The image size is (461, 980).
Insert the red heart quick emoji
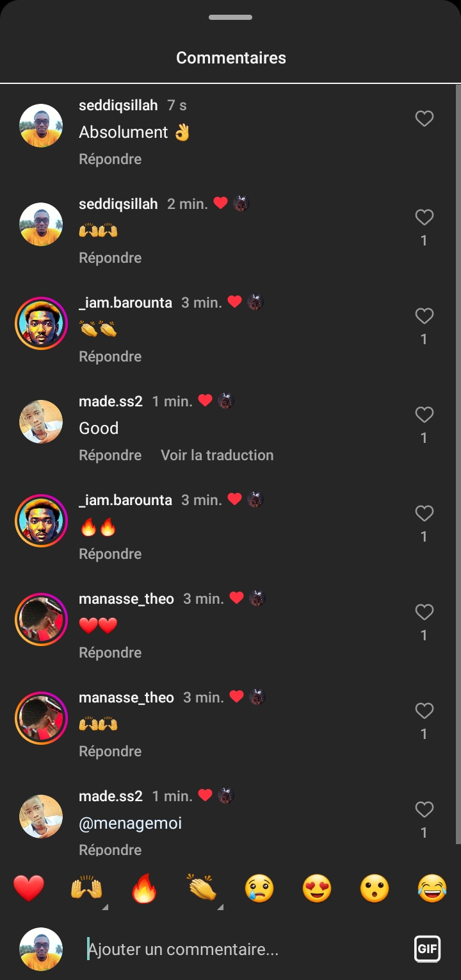29,889
